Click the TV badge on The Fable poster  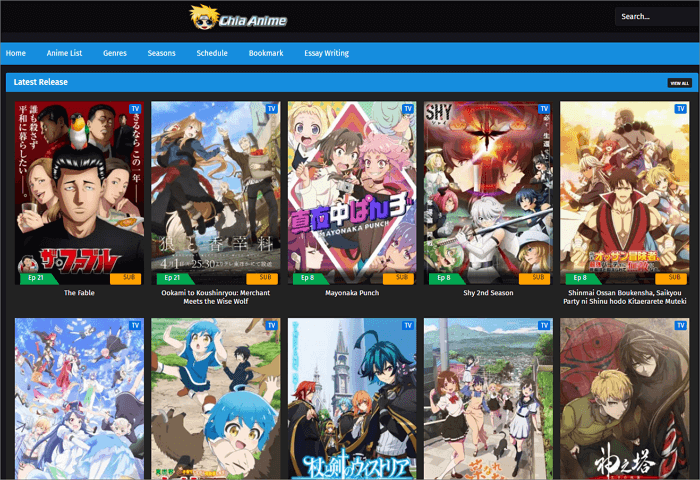[x=135, y=108]
